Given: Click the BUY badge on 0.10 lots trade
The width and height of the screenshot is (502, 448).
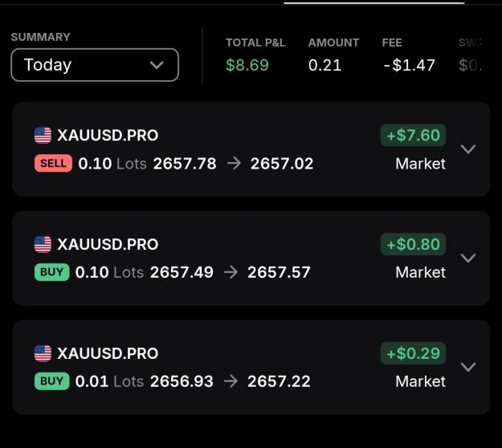Looking at the screenshot, I should click(52, 272).
